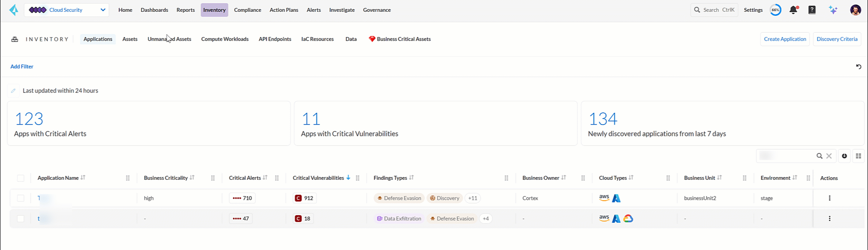868x250 pixels.
Task: Click the Google Cloud icon in second row
Action: [628, 218]
